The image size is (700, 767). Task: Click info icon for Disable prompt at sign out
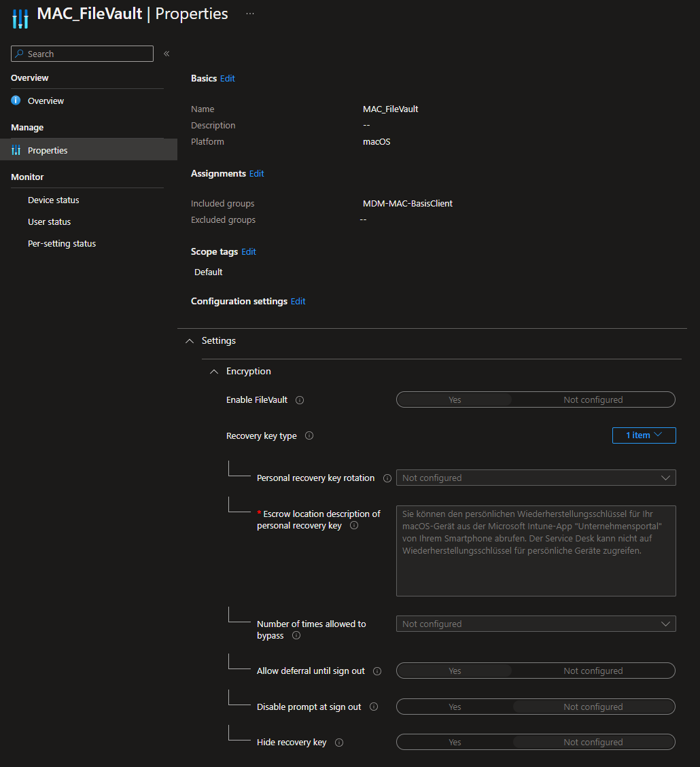tap(374, 707)
